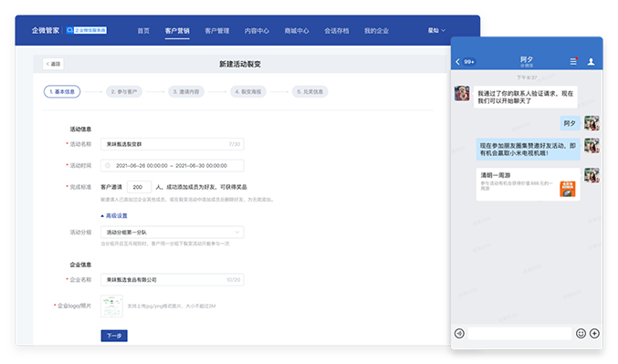The width and height of the screenshot is (618, 364).
Task: Go to 我的企业 nav item
Action: (376, 31)
